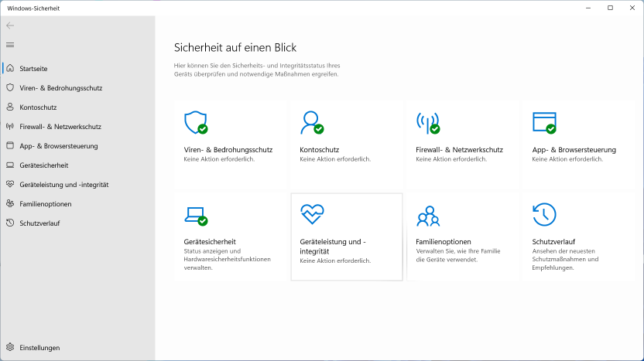
Task: Maximize the Windows-Sicherheit window
Action: click(610, 8)
